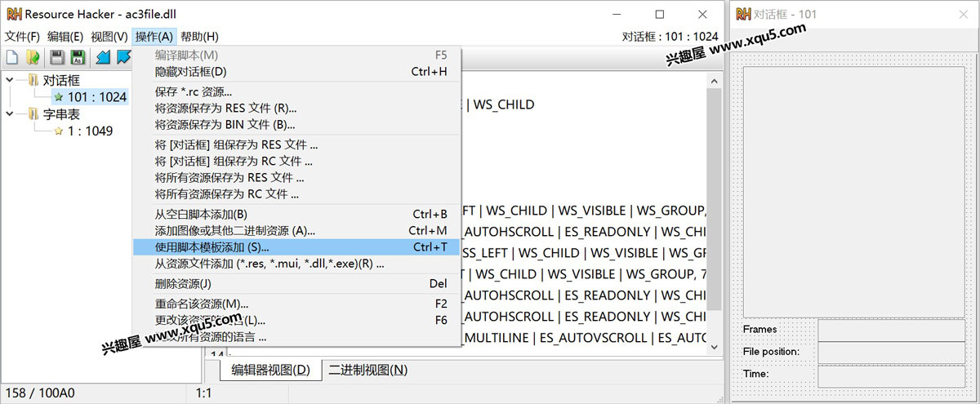Click the 158 / 100A0 status bar text
Image resolution: width=980 pixels, height=404 pixels.
click(40, 393)
